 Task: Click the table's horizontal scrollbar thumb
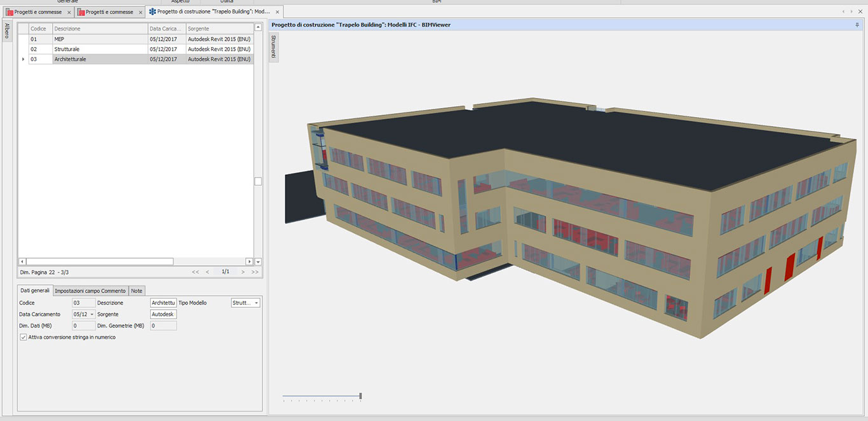(x=99, y=261)
